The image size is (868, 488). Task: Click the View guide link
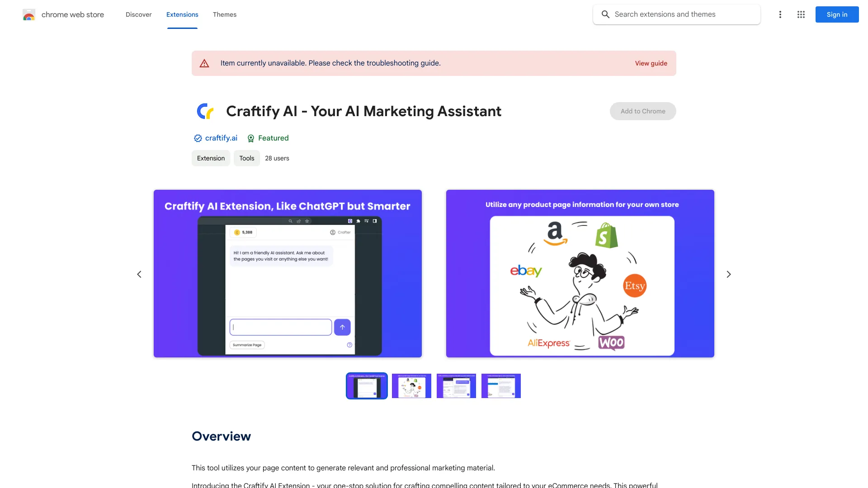[651, 63]
